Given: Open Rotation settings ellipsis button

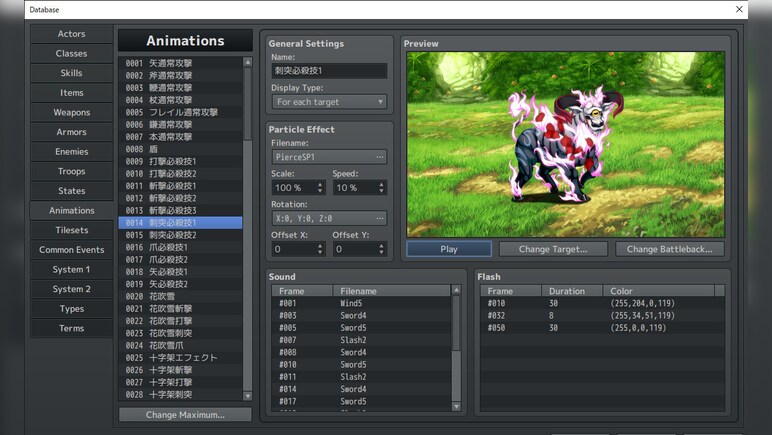Looking at the screenshot, I should pos(380,218).
